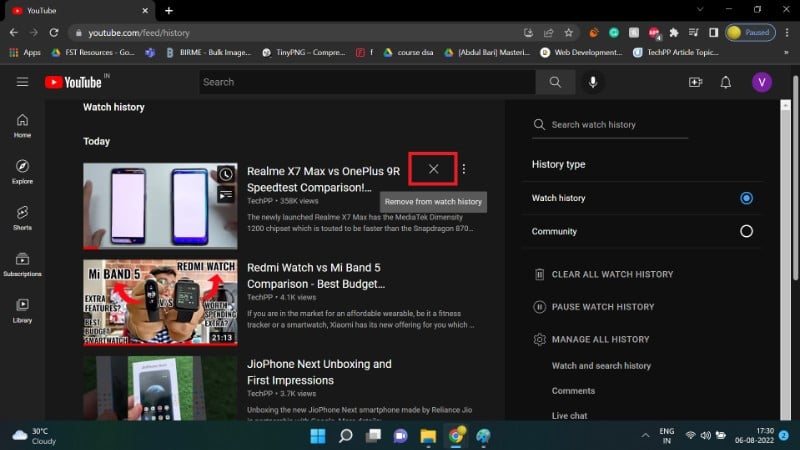
Task: Open three-dot menu for Realme X7 video
Action: pos(463,169)
